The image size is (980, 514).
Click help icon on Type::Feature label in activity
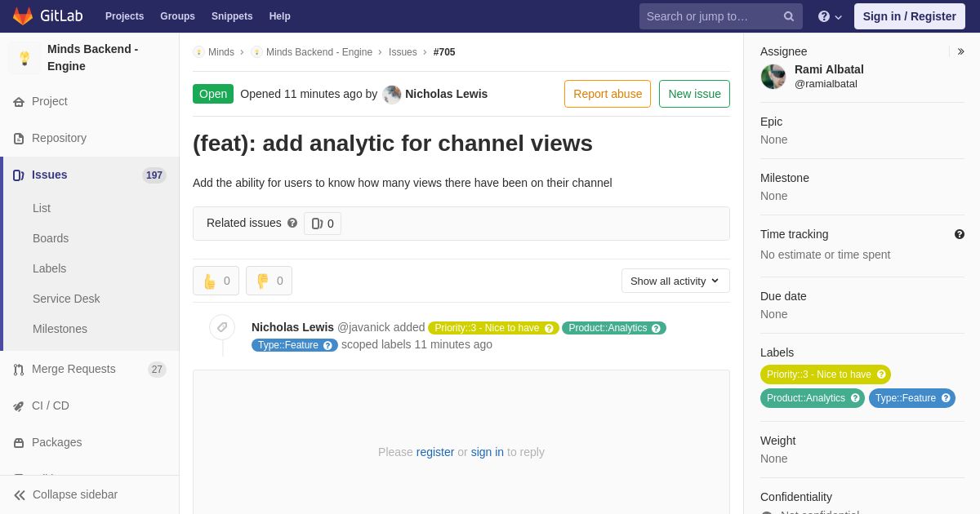pos(327,345)
